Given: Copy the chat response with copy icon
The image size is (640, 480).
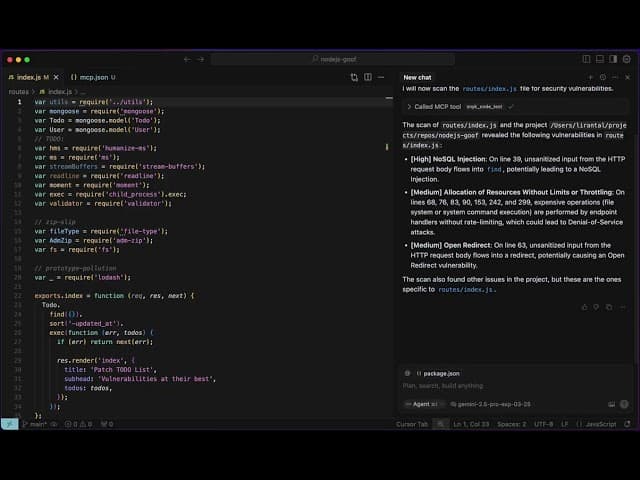Looking at the screenshot, I should click(609, 307).
